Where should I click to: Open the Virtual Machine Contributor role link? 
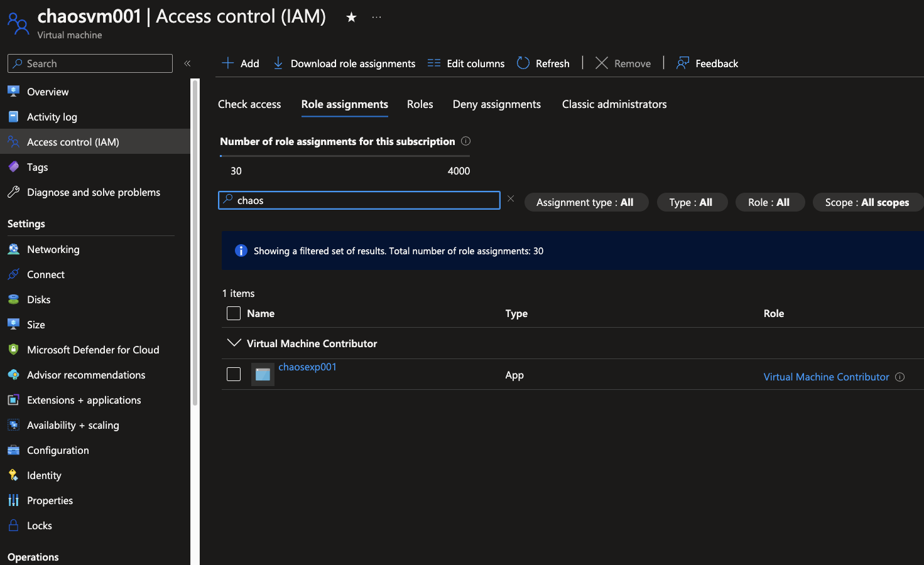tap(826, 377)
